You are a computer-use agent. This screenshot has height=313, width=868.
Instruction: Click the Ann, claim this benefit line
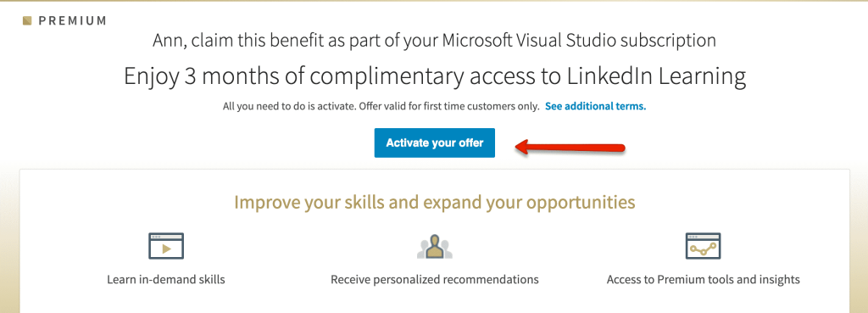tap(435, 41)
